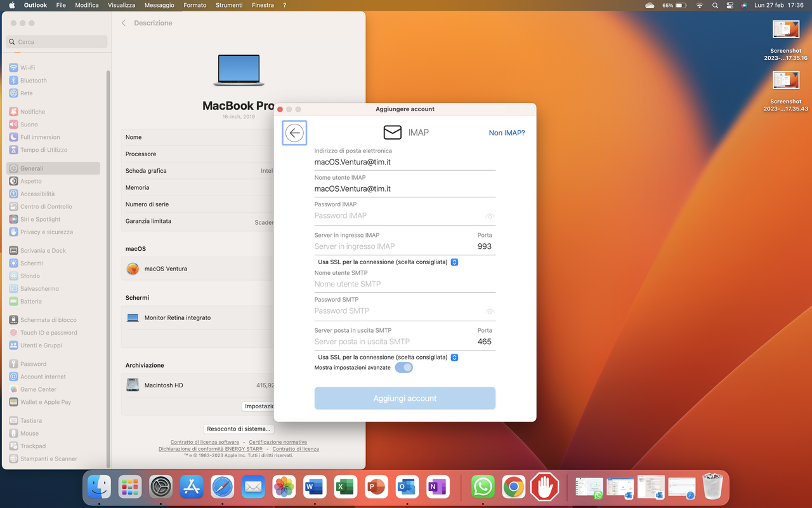Select Bluetooth in System Settings sidebar
This screenshot has height=508, width=812.
[x=53, y=81]
